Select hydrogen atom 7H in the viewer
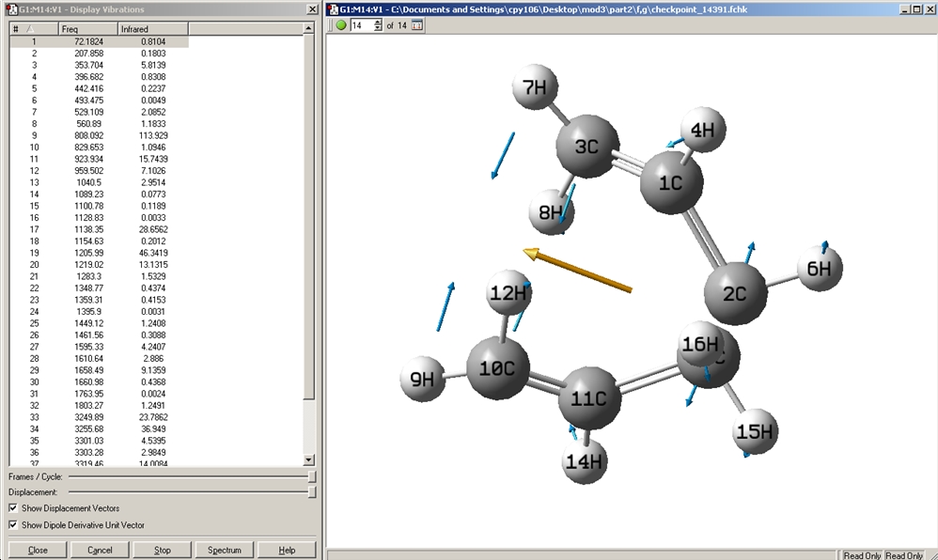 click(535, 87)
